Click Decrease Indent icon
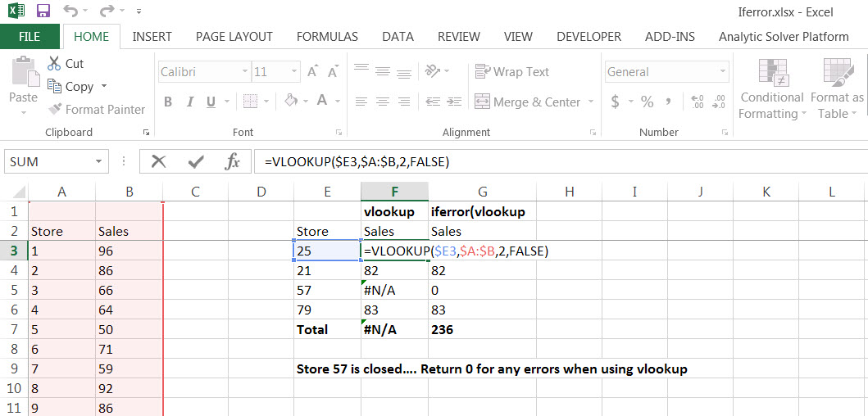 click(x=433, y=102)
